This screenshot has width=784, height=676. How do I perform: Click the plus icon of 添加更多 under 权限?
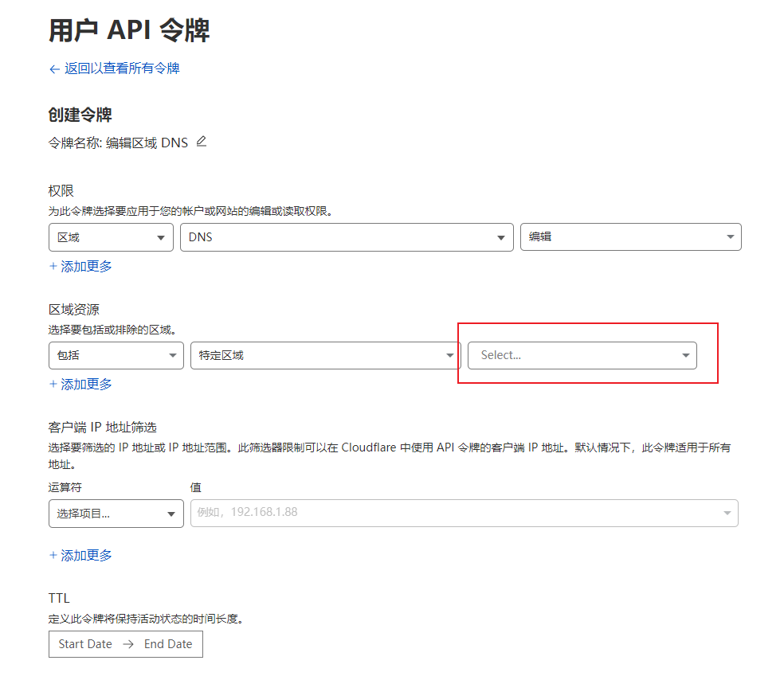53,267
